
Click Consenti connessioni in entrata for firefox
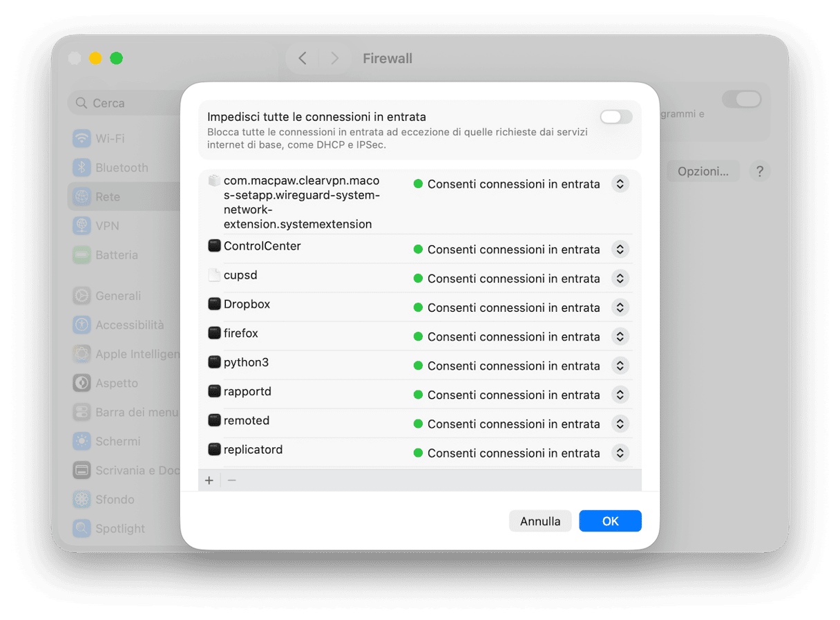(x=513, y=337)
